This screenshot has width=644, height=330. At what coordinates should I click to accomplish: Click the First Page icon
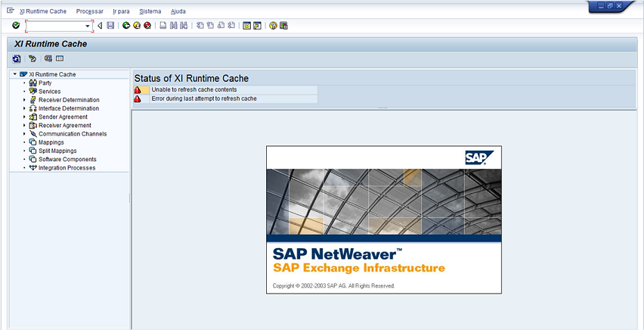pyautogui.click(x=200, y=26)
